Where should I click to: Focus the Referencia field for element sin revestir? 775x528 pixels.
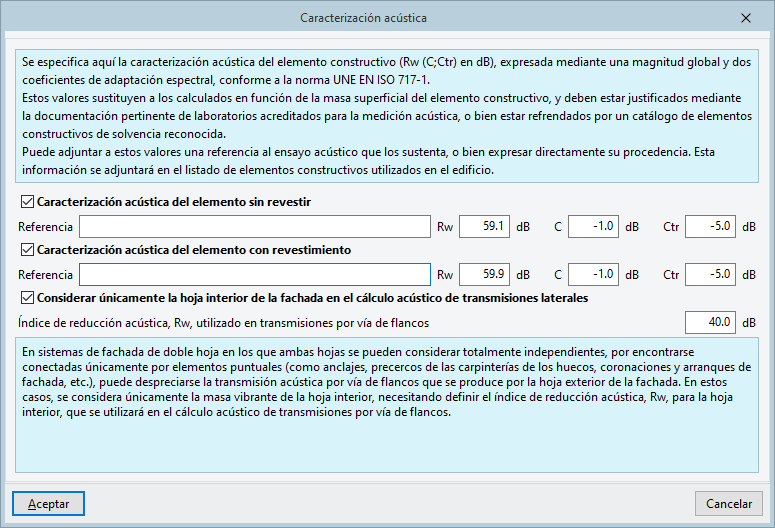pos(255,226)
